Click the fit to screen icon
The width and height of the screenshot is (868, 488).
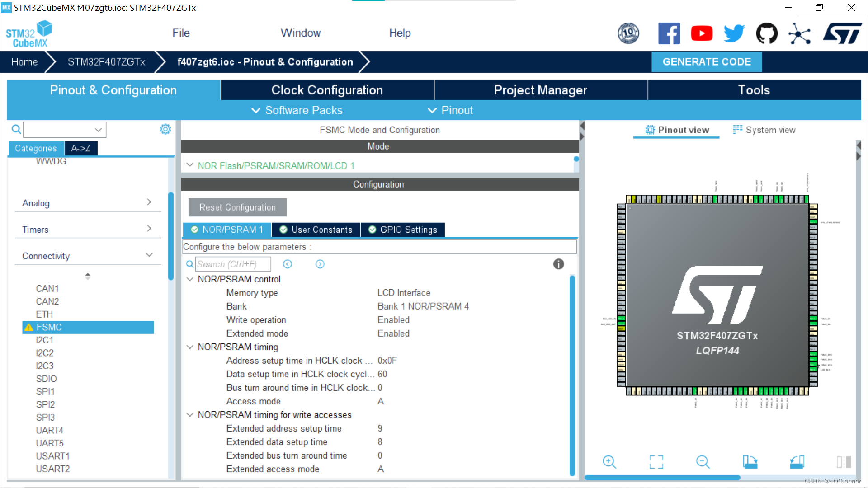(656, 461)
